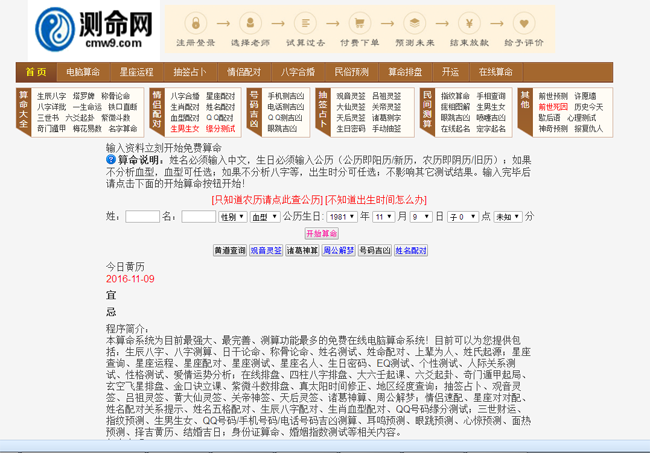650x453 pixels.
Task: Click the 黄道查询 button
Action: point(230,250)
